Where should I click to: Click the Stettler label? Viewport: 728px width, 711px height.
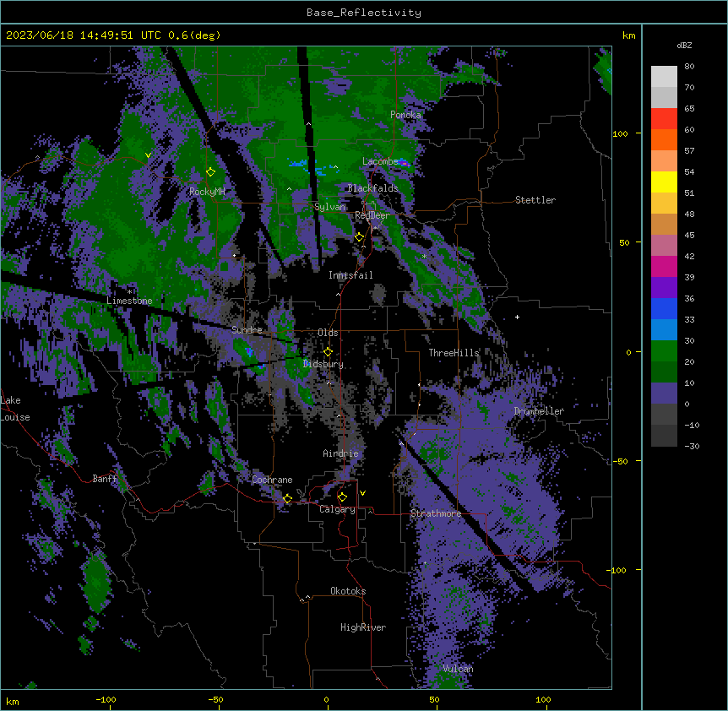(x=535, y=200)
